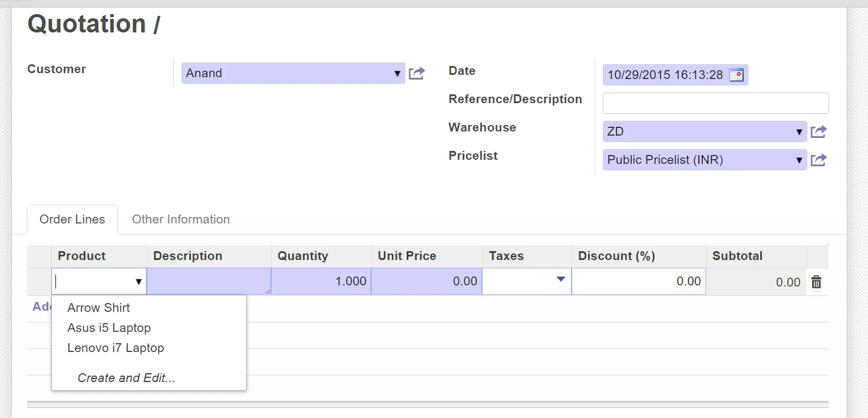This screenshot has height=418, width=868.
Task: Expand the Customer dropdown arrow
Action: tap(397, 74)
